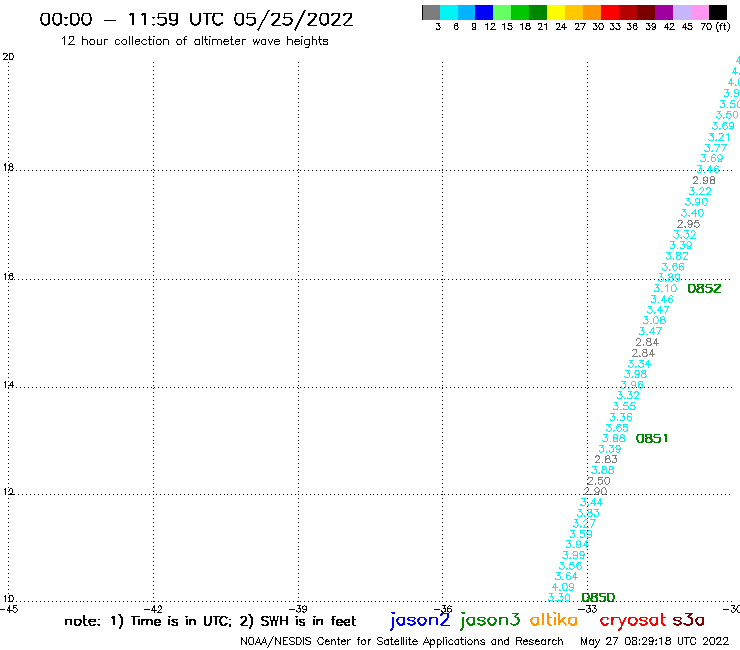740x650 pixels.
Task: Click the wave height value 3.90
Action: [x=696, y=202]
